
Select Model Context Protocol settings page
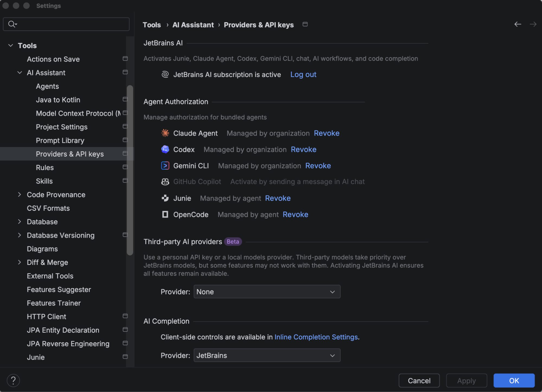coord(78,113)
